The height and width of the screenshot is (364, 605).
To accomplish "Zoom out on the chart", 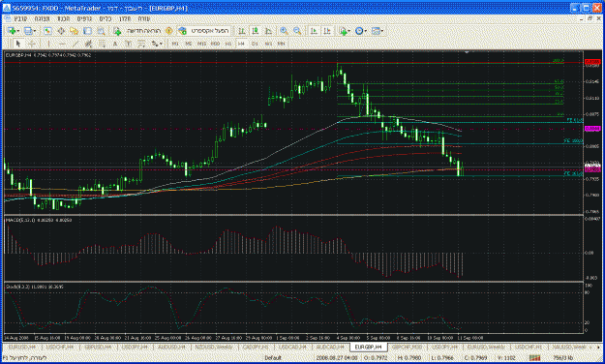I will pos(297,31).
